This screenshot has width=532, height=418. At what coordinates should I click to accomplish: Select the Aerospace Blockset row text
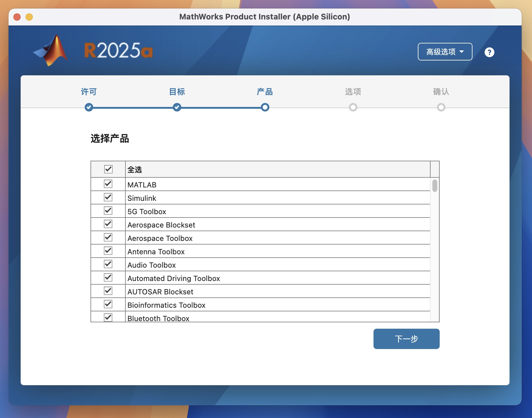pyautogui.click(x=161, y=225)
